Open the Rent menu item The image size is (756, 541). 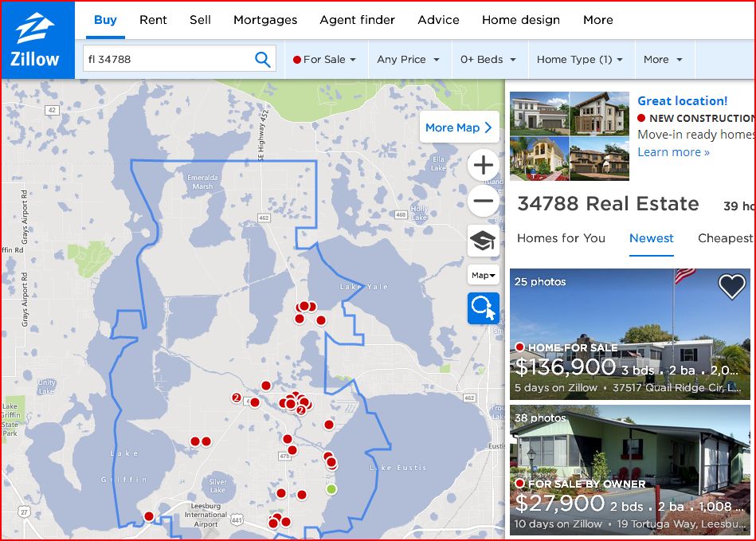pos(153,20)
